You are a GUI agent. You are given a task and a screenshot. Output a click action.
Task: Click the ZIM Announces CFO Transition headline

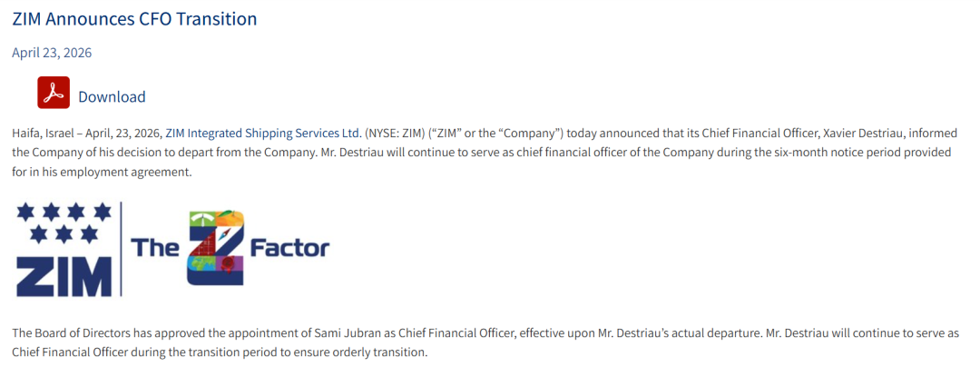pyautogui.click(x=134, y=18)
